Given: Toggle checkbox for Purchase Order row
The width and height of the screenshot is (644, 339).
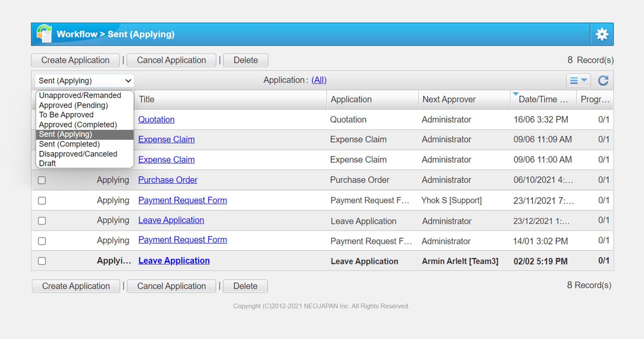Looking at the screenshot, I should click(42, 179).
